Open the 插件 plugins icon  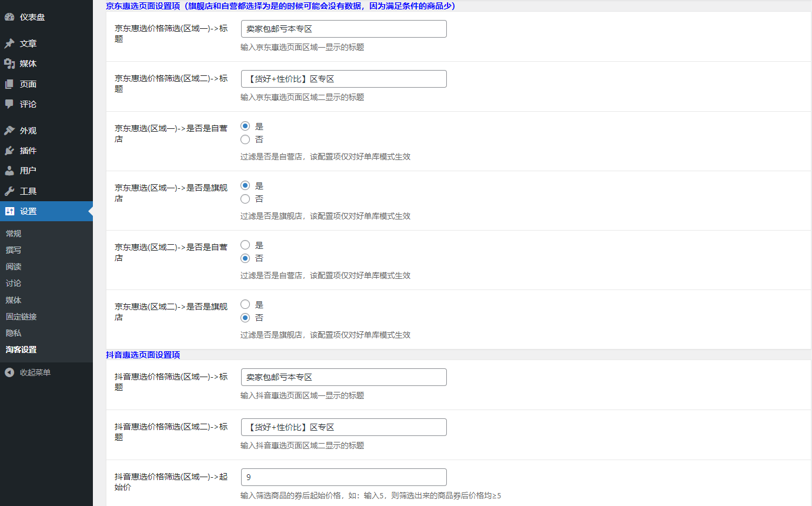tap(8, 151)
